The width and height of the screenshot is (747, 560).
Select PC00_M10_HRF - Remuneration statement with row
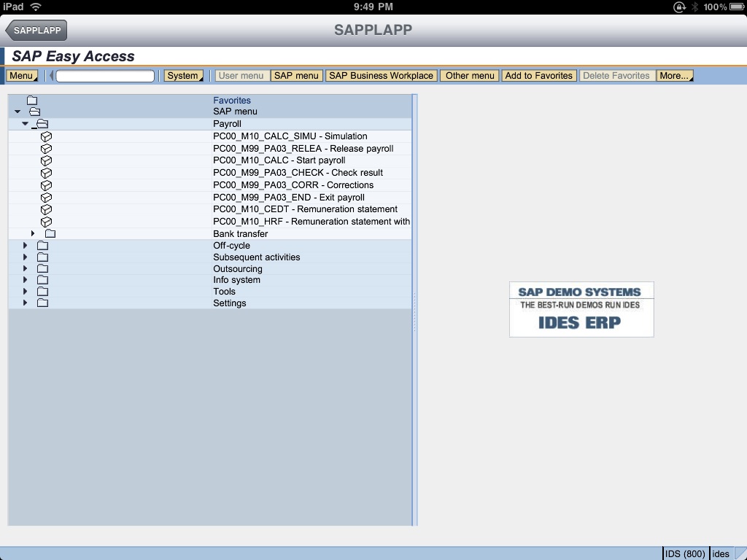[x=210, y=222]
